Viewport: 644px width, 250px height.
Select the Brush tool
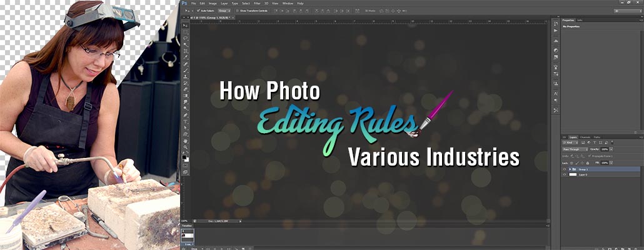tap(186, 71)
